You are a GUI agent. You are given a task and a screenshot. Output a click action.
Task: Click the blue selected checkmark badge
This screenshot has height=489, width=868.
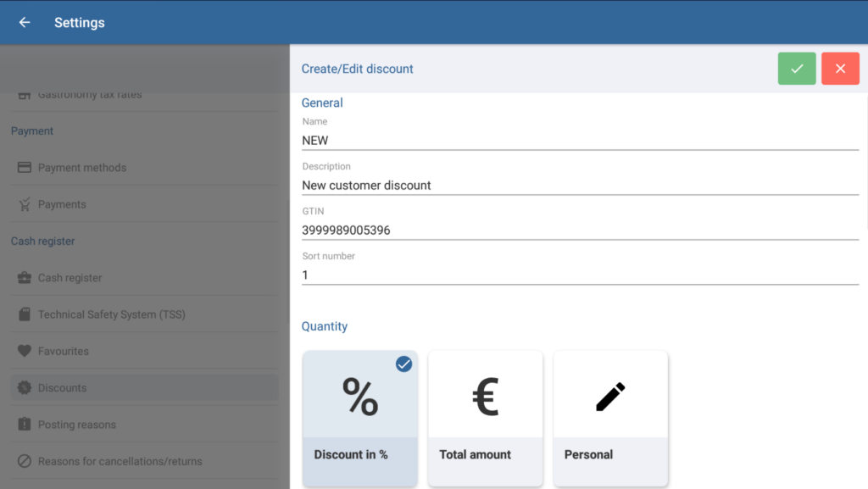404,364
